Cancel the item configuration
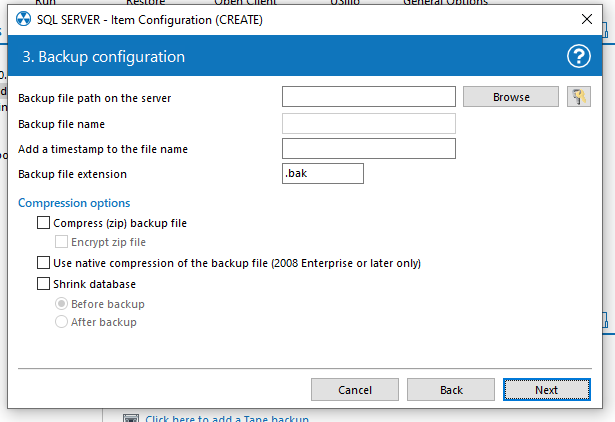This screenshot has height=422, width=615. tap(354, 389)
